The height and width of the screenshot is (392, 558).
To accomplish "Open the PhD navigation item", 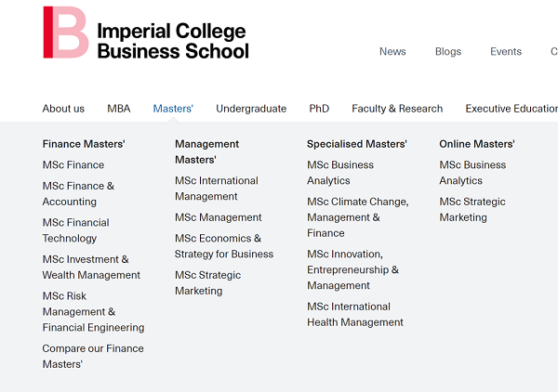I will [x=319, y=109].
